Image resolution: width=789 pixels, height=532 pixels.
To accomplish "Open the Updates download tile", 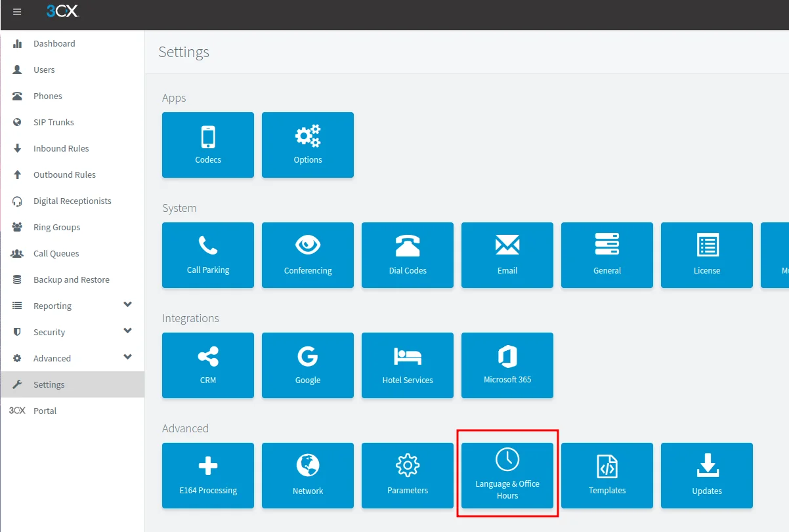I will (707, 476).
